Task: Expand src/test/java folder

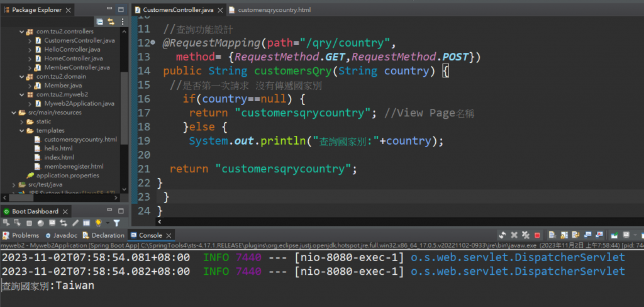Action: pos(14,184)
